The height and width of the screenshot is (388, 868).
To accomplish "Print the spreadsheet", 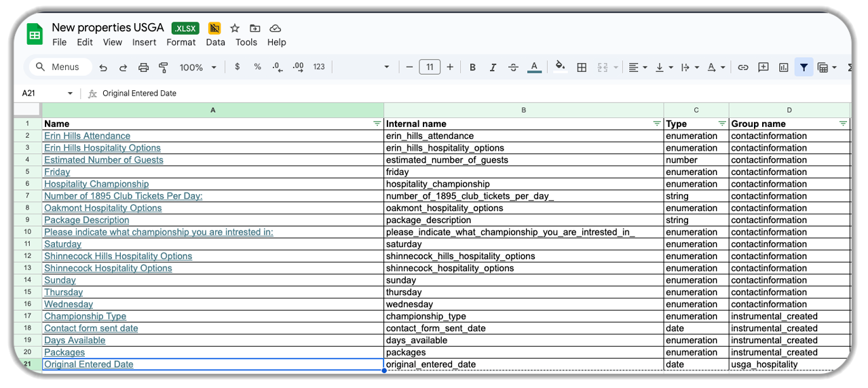I will pos(143,67).
